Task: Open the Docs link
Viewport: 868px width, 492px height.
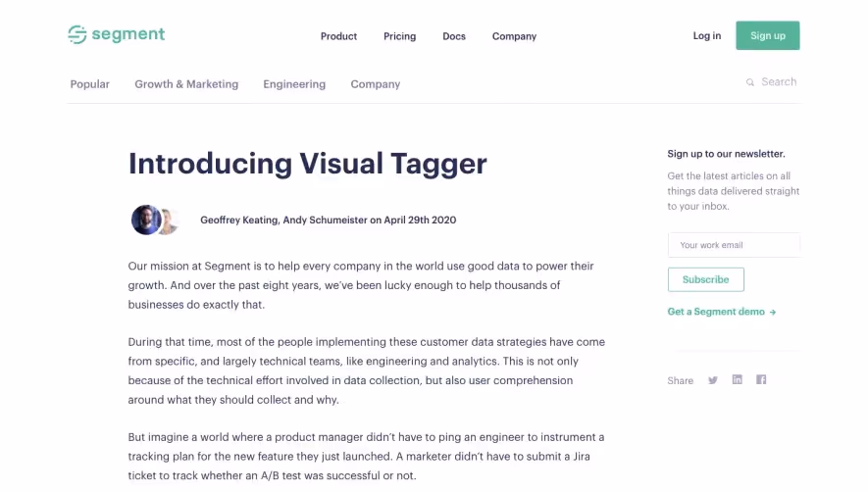Action: (x=454, y=36)
